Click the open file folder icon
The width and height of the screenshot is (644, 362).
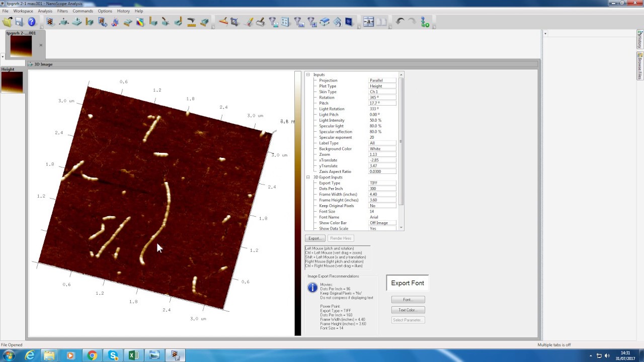pos(7,22)
